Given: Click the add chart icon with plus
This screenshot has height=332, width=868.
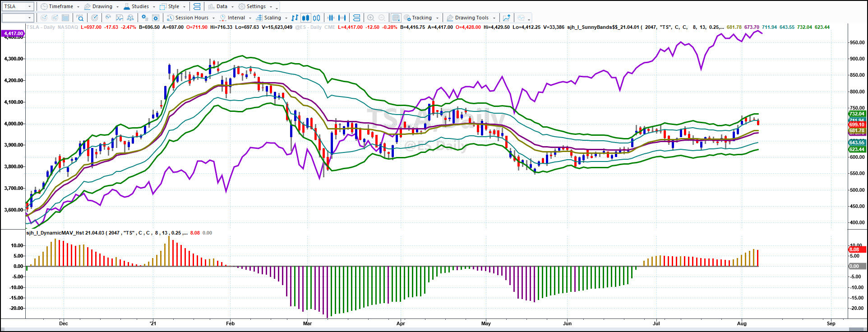Looking at the screenshot, I should point(507,18).
